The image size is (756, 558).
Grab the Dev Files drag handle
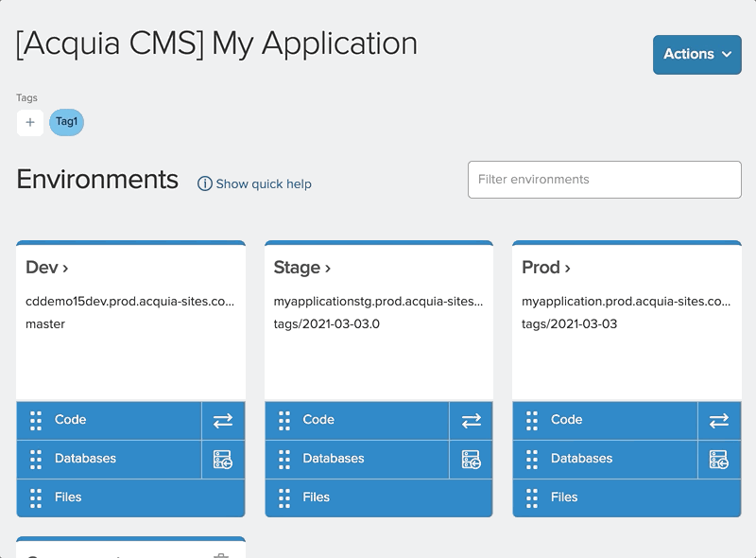(36, 497)
